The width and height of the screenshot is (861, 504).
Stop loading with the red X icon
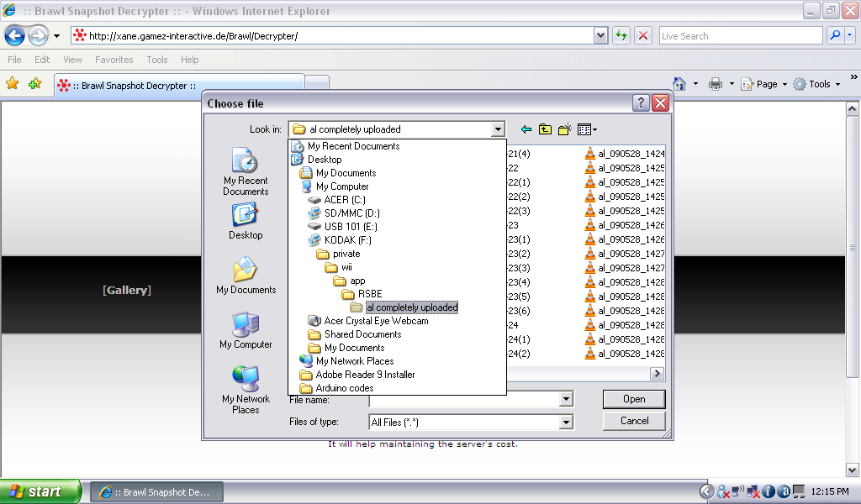pos(643,36)
